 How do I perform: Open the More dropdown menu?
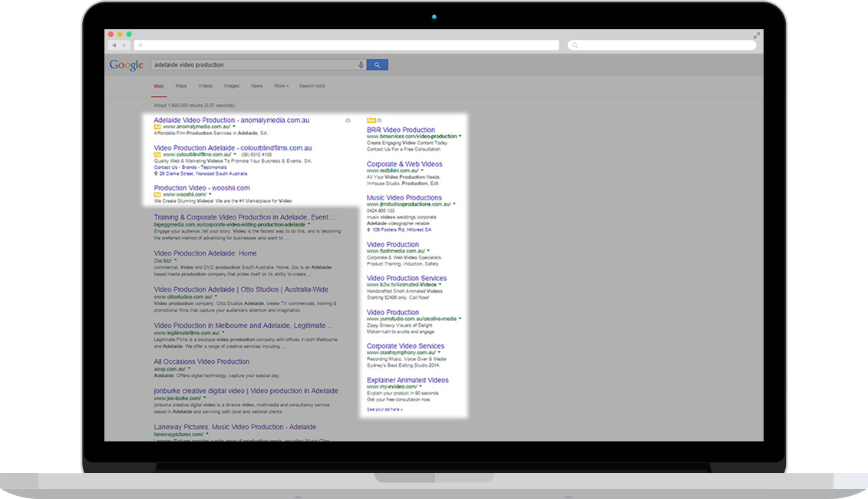281,86
